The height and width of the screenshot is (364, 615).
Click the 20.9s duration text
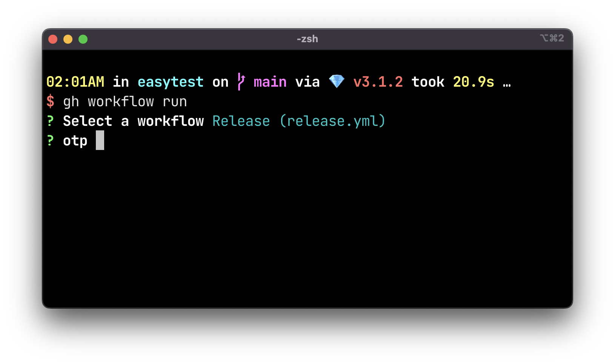pyautogui.click(x=474, y=82)
